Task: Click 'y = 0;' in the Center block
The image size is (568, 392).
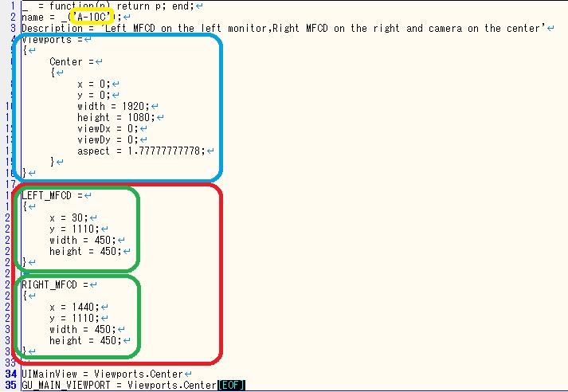Action: (93, 96)
